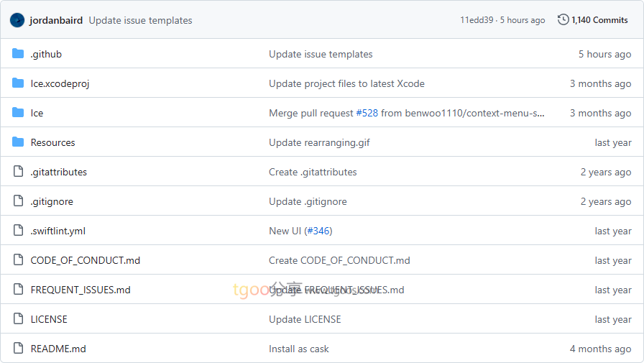Open the .gitignore file
This screenshot has height=363, width=644.
52,201
